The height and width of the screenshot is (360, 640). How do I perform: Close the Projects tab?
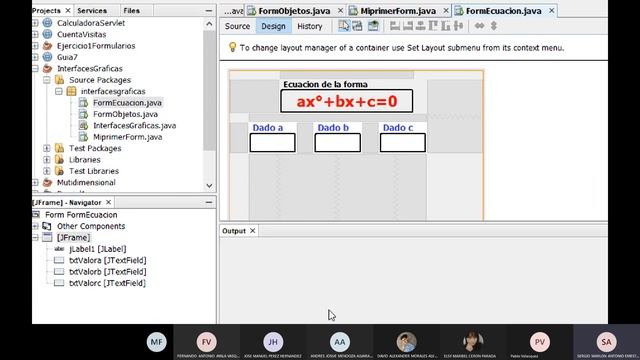click(x=68, y=11)
